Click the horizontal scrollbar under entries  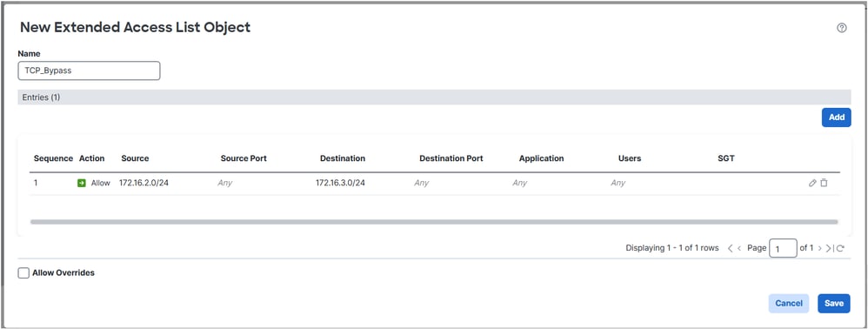pos(434,222)
